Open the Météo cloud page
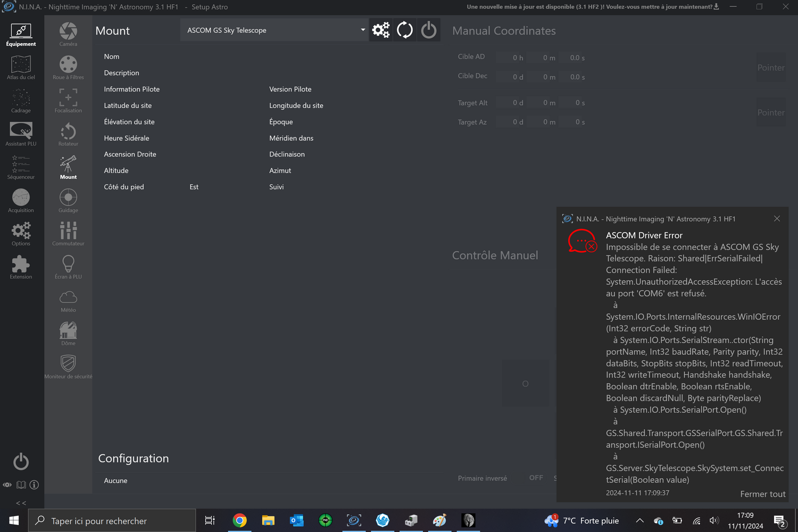 [68, 301]
